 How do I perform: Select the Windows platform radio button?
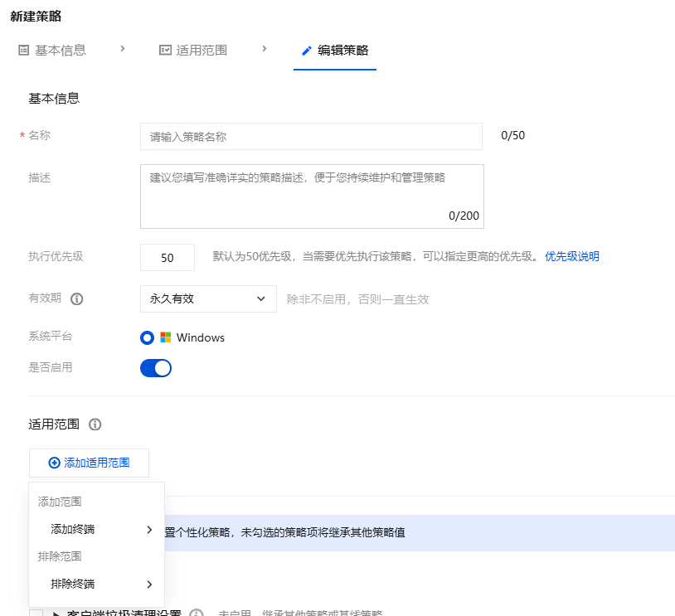tap(148, 338)
